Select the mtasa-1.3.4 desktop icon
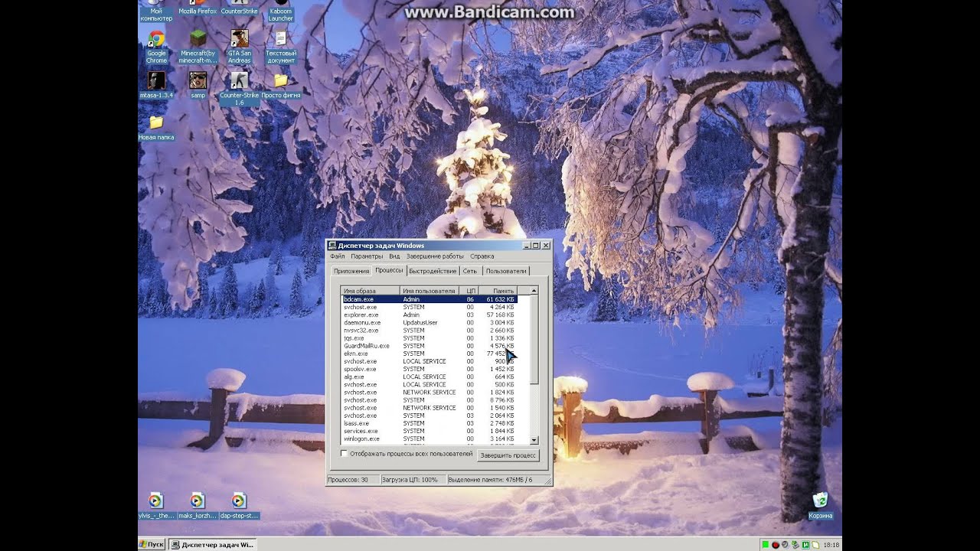The height and width of the screenshot is (551, 980). coord(156,85)
